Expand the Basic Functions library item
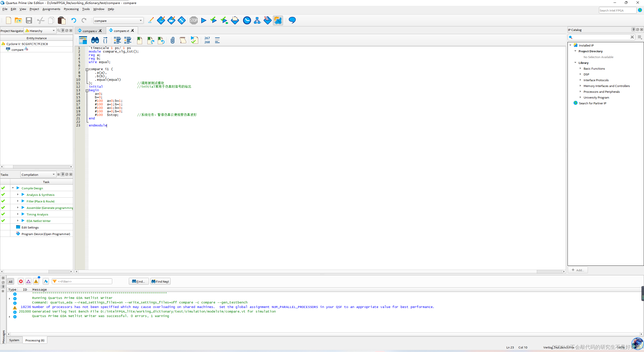This screenshot has width=644, height=352. 580,68
